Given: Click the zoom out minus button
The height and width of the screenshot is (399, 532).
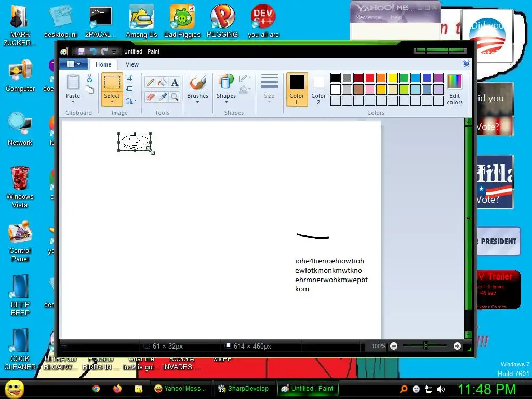Looking at the screenshot, I should [394, 346].
